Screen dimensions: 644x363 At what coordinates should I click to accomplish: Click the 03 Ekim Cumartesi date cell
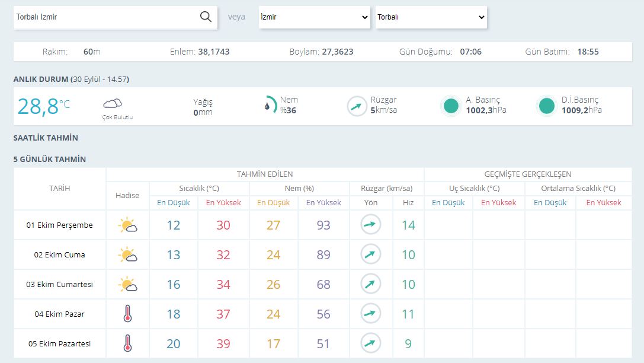pyautogui.click(x=60, y=285)
